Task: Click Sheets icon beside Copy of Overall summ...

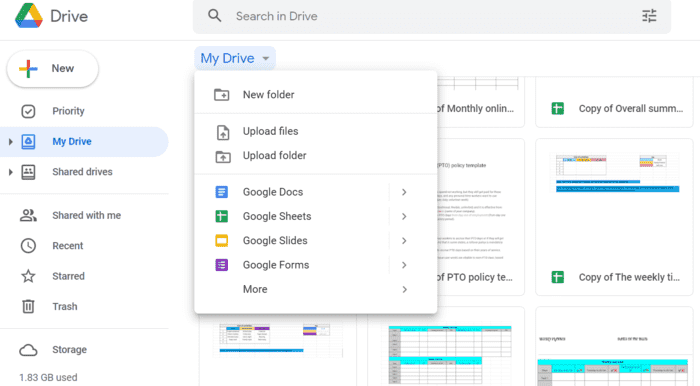Action: (x=558, y=108)
